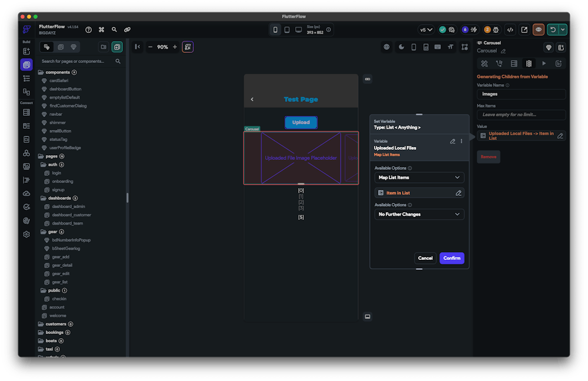The image size is (588, 381).
Task: Open the Actions play tab in properties
Action: click(x=543, y=63)
